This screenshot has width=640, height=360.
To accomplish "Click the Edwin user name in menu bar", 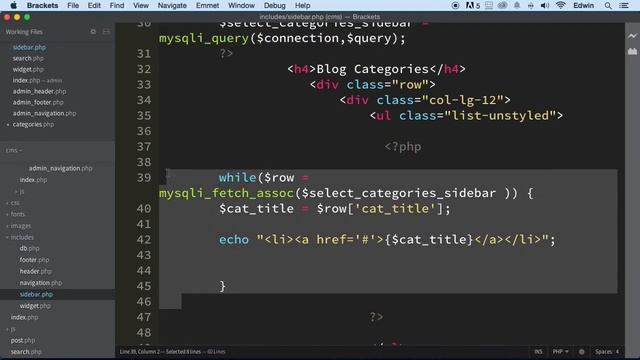I will click(x=584, y=6).
